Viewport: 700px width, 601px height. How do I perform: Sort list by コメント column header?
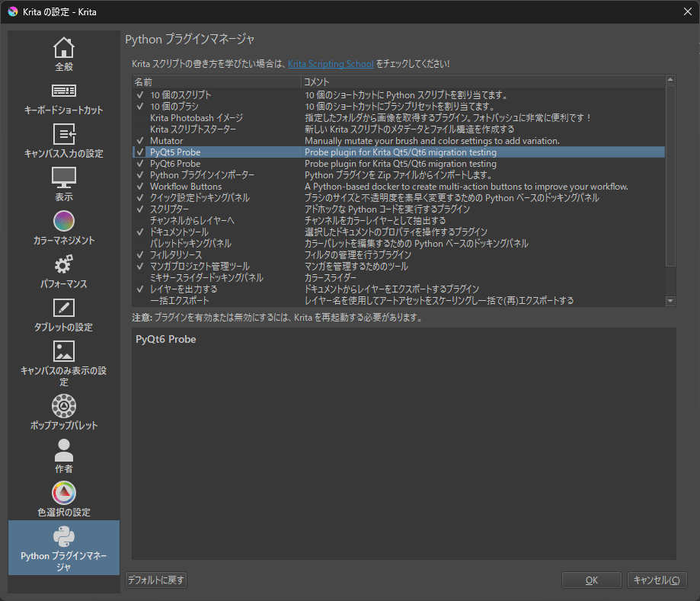pos(483,82)
